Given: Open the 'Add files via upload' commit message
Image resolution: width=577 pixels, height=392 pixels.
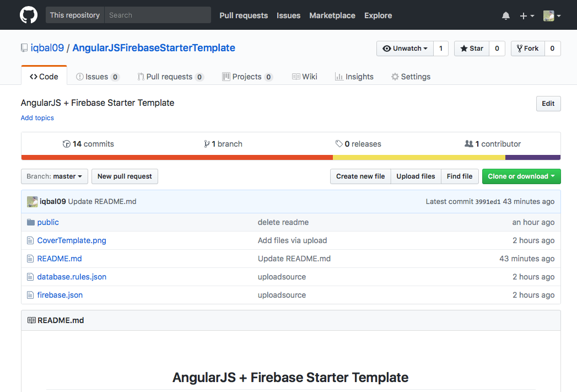Looking at the screenshot, I should click(292, 240).
